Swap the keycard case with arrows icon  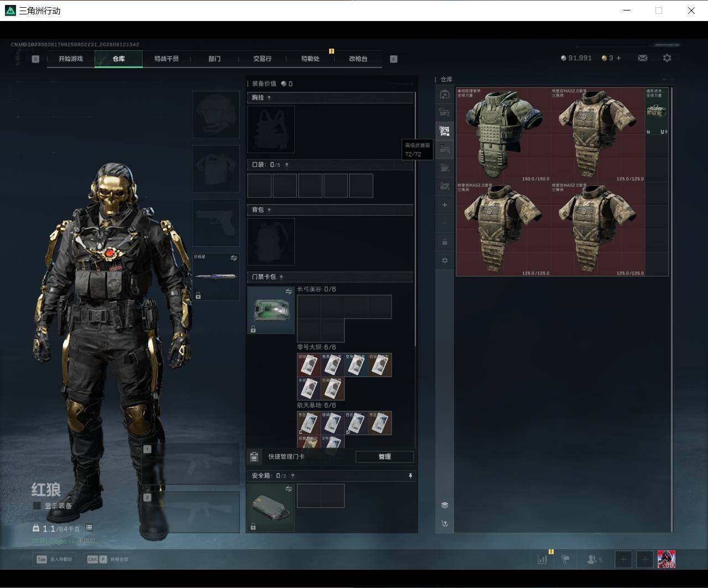click(x=289, y=292)
